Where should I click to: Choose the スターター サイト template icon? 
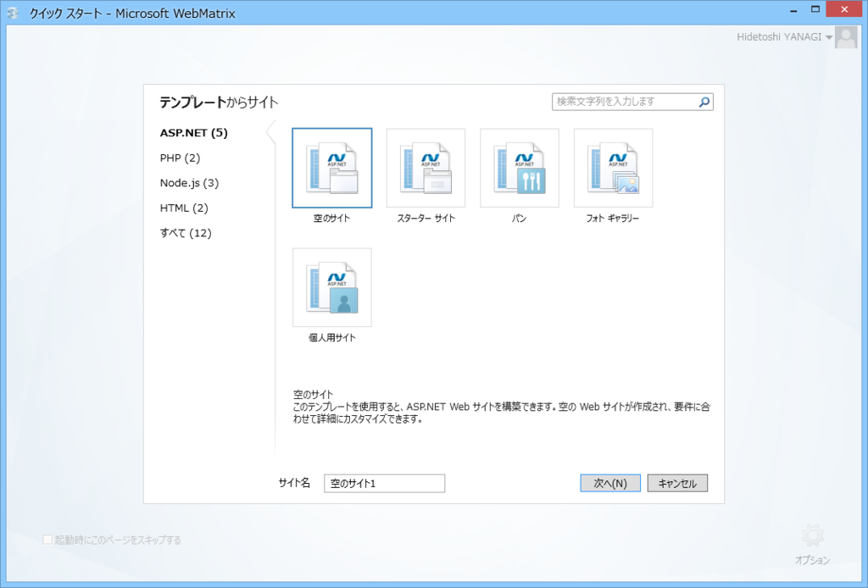(426, 168)
